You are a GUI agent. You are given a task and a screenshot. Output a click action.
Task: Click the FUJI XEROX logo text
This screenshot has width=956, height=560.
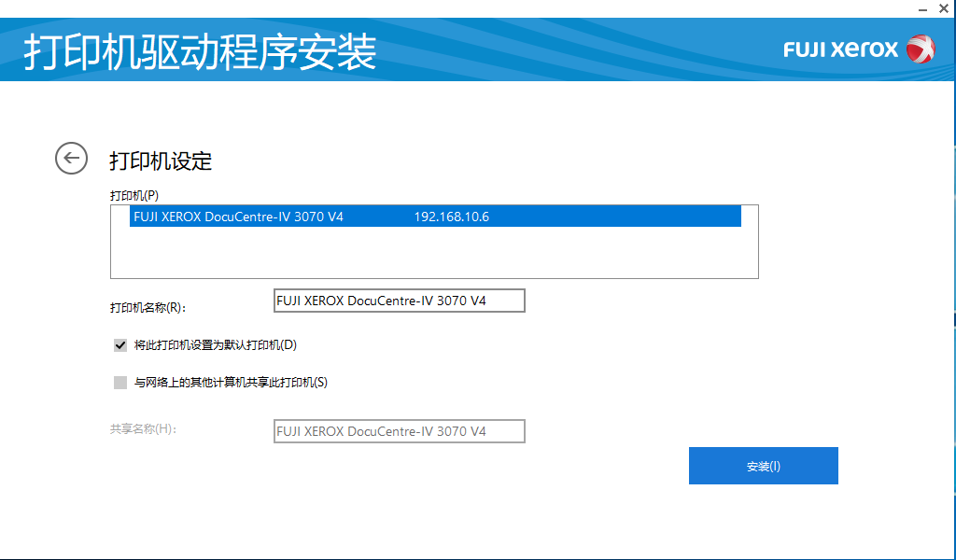pos(840,49)
